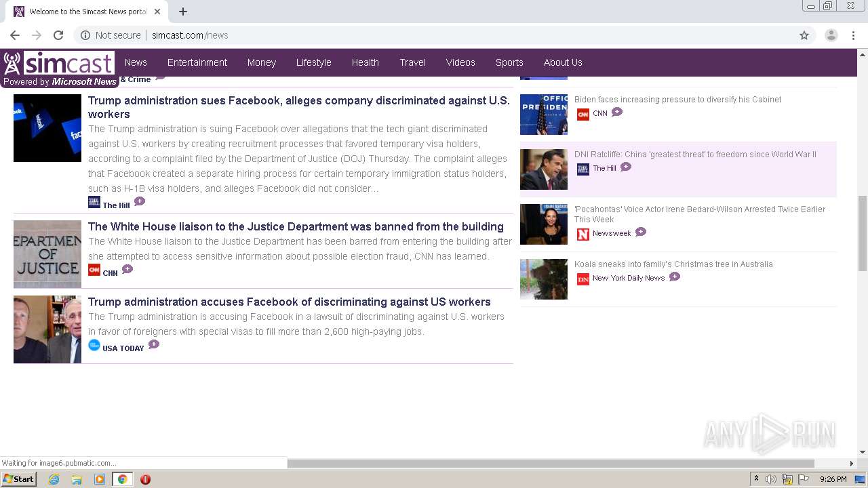
Task: Open 'Koala sneaks into family's Christmas tree' story
Action: 673,264
